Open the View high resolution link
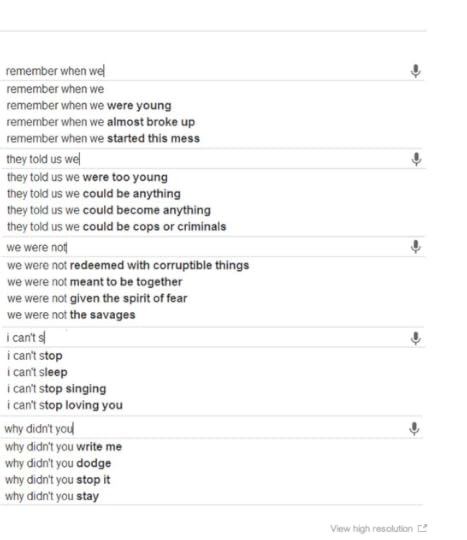 (x=371, y=528)
